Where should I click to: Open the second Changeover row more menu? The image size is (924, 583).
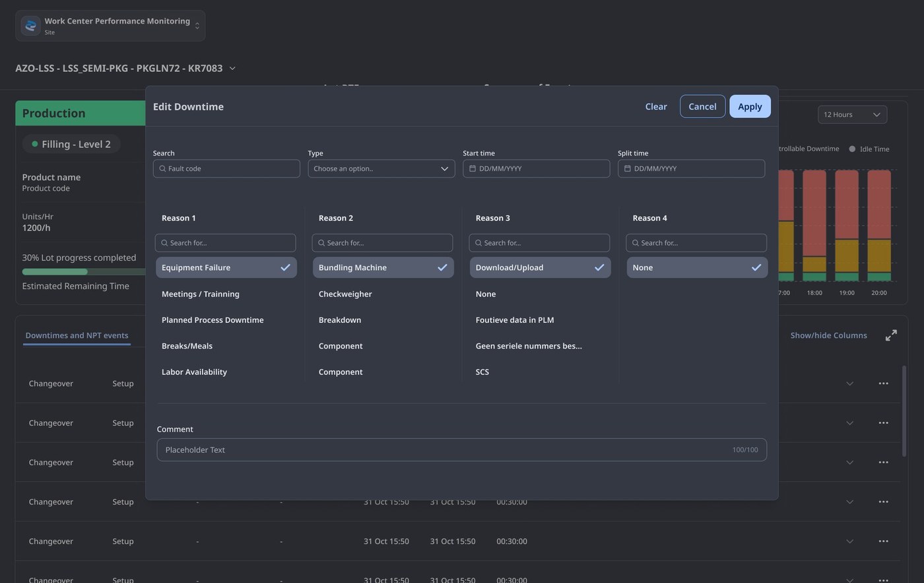[883, 423]
